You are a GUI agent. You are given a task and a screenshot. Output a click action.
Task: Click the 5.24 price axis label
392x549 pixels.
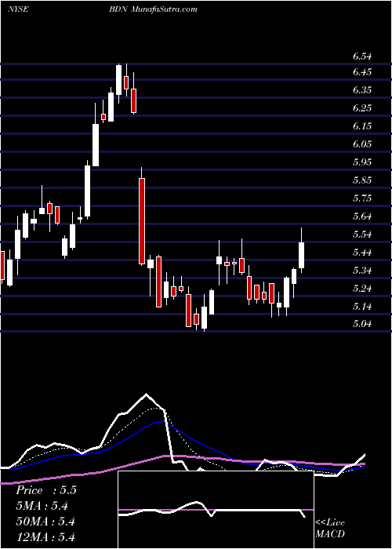click(x=362, y=289)
